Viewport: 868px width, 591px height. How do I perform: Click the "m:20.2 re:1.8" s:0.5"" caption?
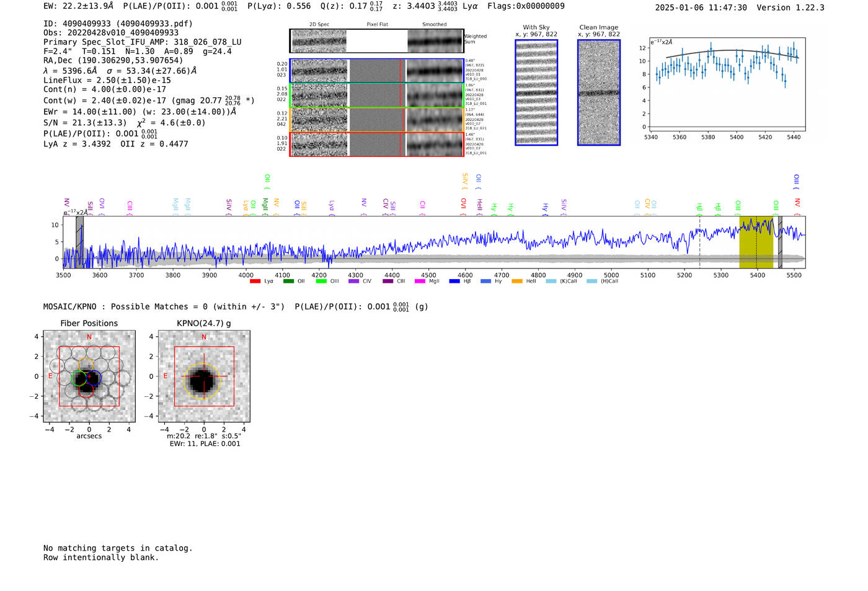pyautogui.click(x=204, y=436)
